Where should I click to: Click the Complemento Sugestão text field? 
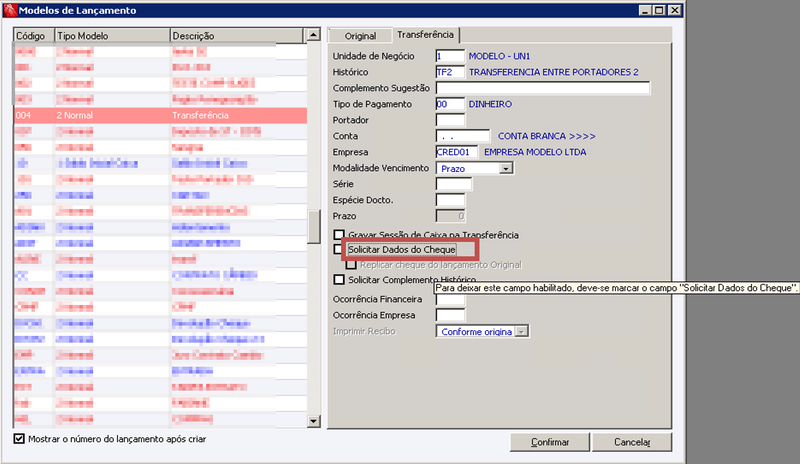coord(543,88)
